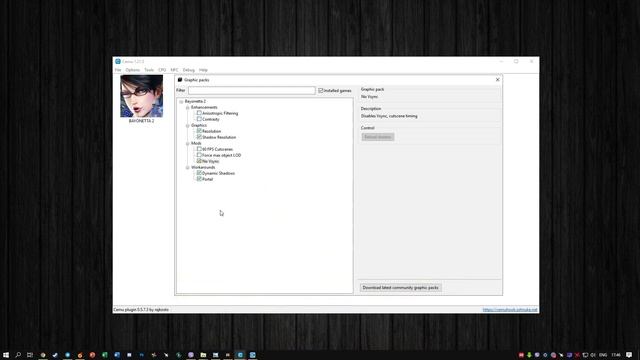Select the Workarounds category label
640x360 pixels.
click(203, 167)
